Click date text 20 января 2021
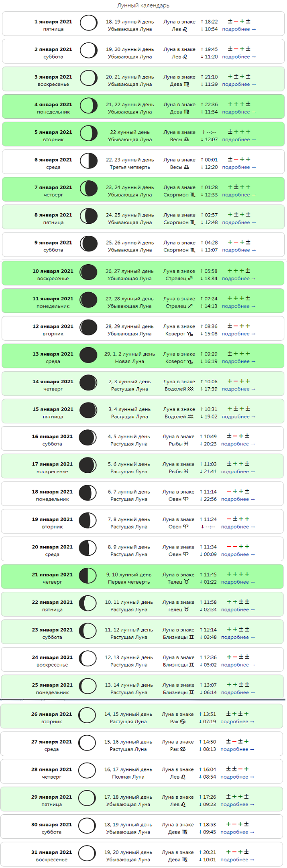 point(52,547)
